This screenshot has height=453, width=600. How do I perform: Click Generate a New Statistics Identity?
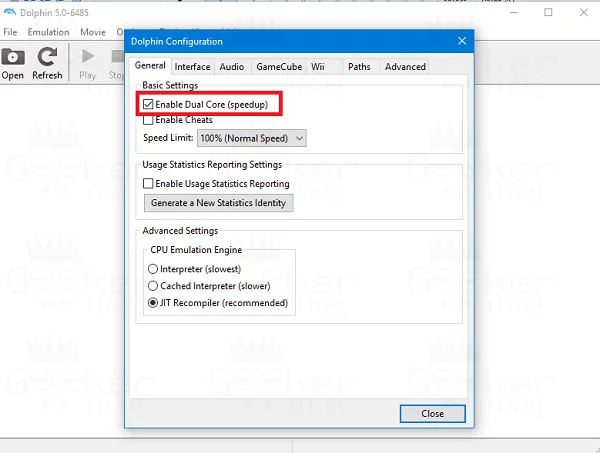point(218,203)
